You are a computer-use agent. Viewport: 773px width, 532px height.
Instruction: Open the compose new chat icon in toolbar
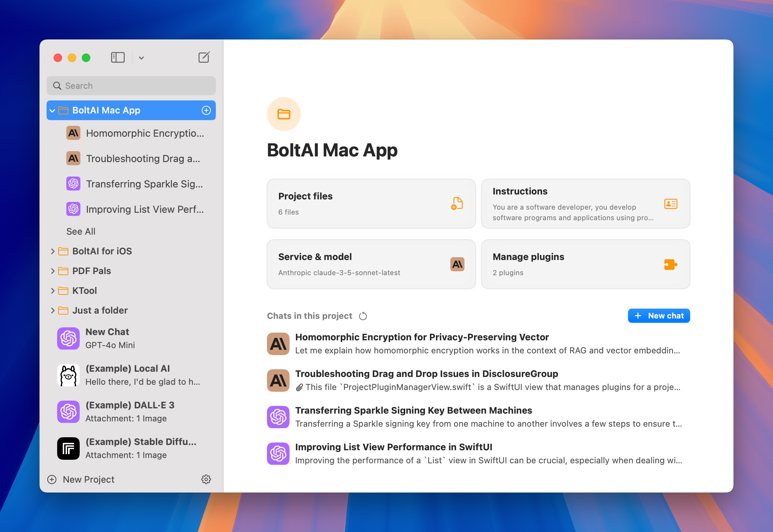(204, 57)
